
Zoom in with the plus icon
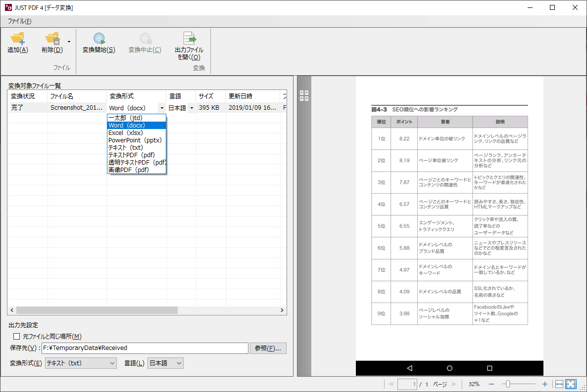coord(545,384)
